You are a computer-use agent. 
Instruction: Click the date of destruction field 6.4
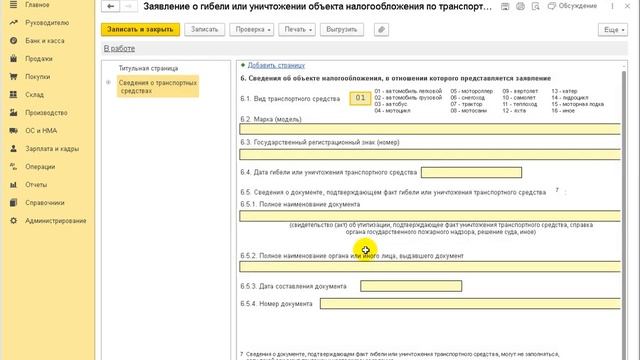tap(471, 172)
